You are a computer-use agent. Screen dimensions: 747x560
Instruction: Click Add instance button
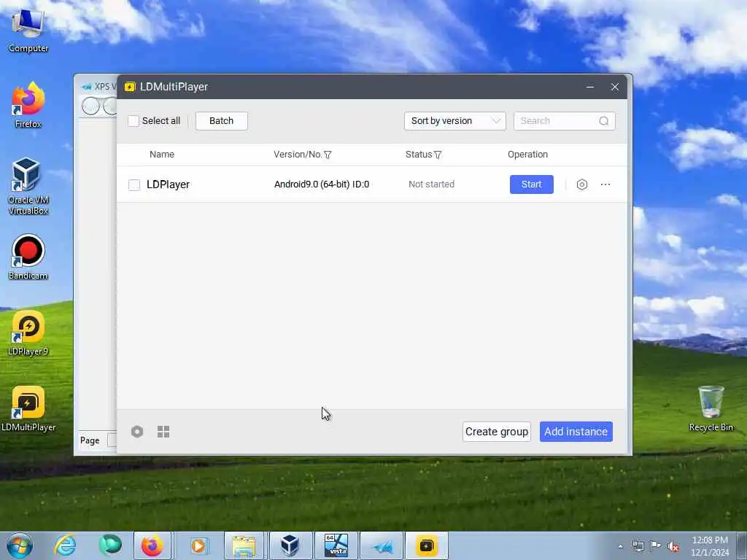tap(576, 432)
